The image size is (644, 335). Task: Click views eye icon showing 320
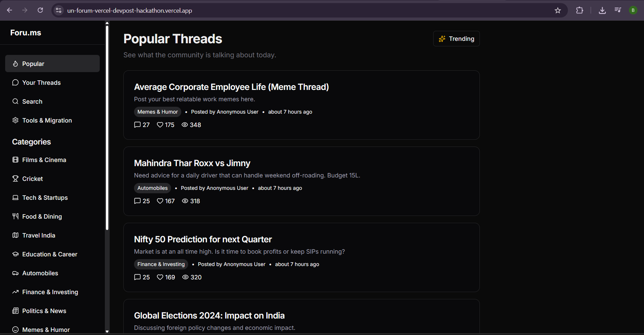[185, 277]
